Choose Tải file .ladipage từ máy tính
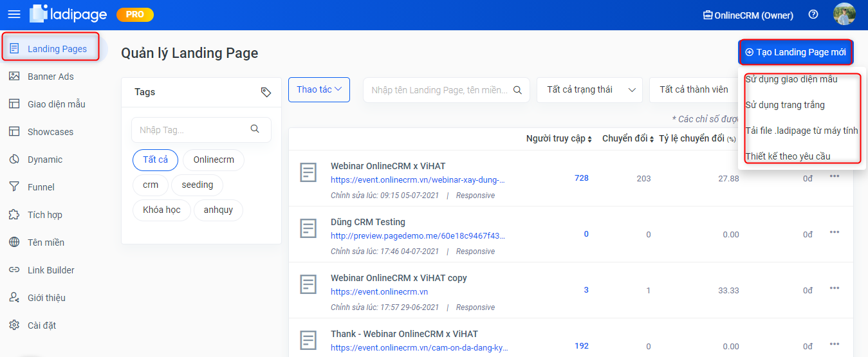Image resolution: width=868 pixels, height=357 pixels. tap(802, 131)
